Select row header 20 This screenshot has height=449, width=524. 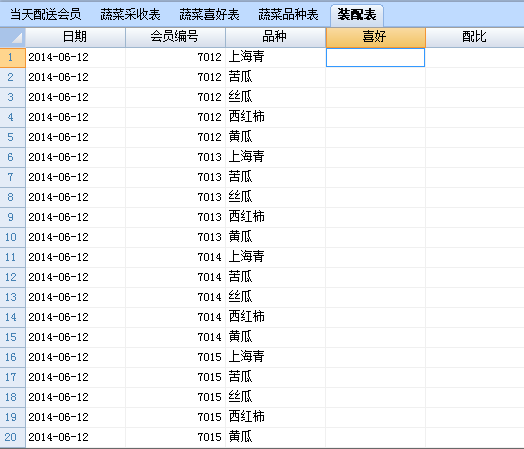13,437
